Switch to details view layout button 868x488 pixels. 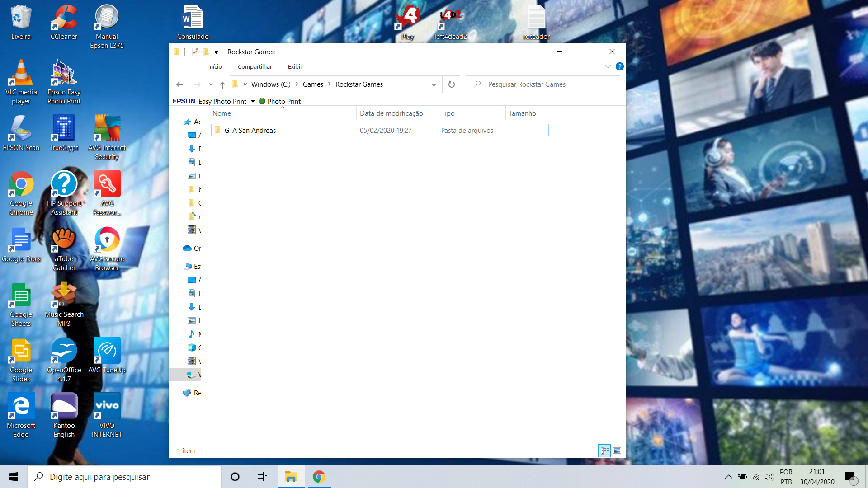(604, 450)
